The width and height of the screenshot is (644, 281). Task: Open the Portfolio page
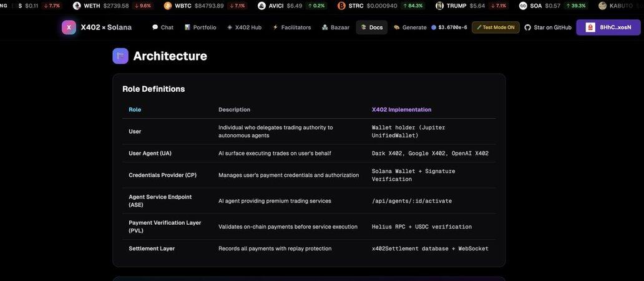[200, 27]
